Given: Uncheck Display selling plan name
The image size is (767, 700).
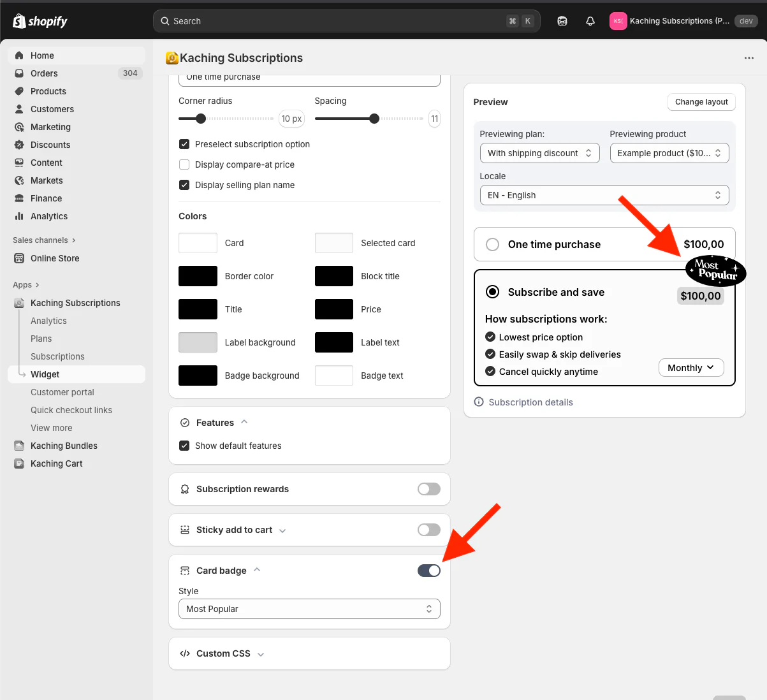Looking at the screenshot, I should point(184,185).
